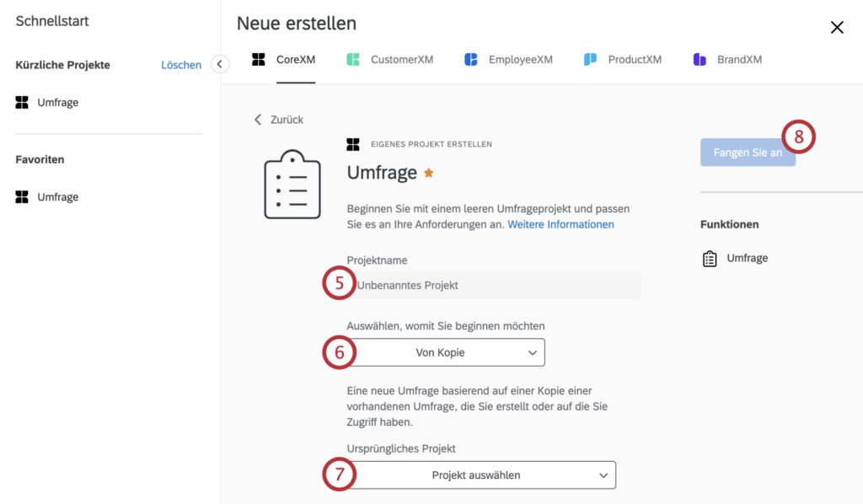Go back using the Zurück button
Image resolution: width=863 pixels, height=504 pixels.
(x=278, y=120)
